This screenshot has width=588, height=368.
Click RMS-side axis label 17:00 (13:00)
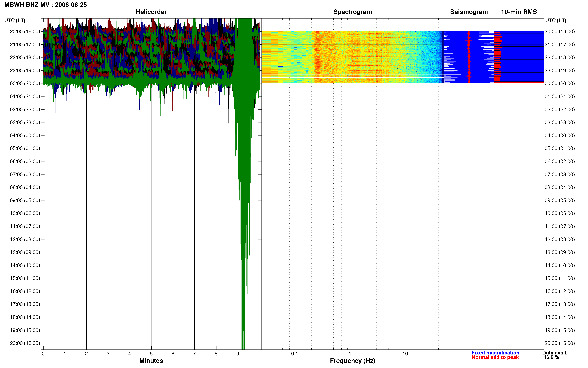560,304
